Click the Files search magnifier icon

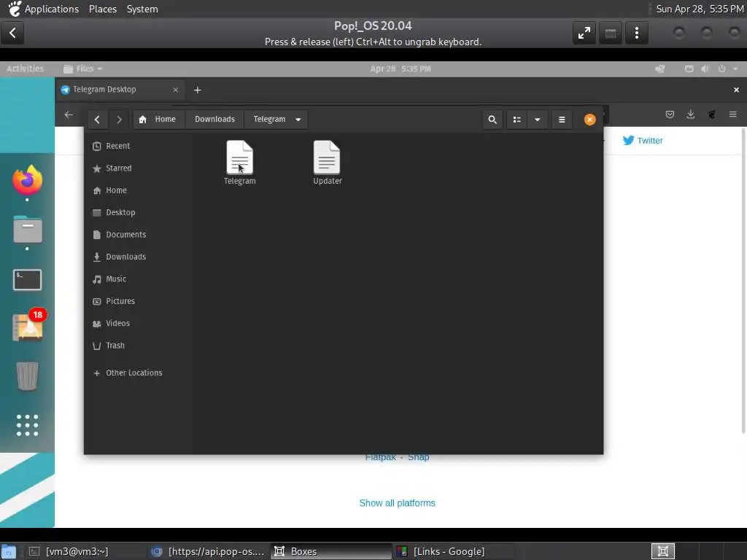(492, 120)
